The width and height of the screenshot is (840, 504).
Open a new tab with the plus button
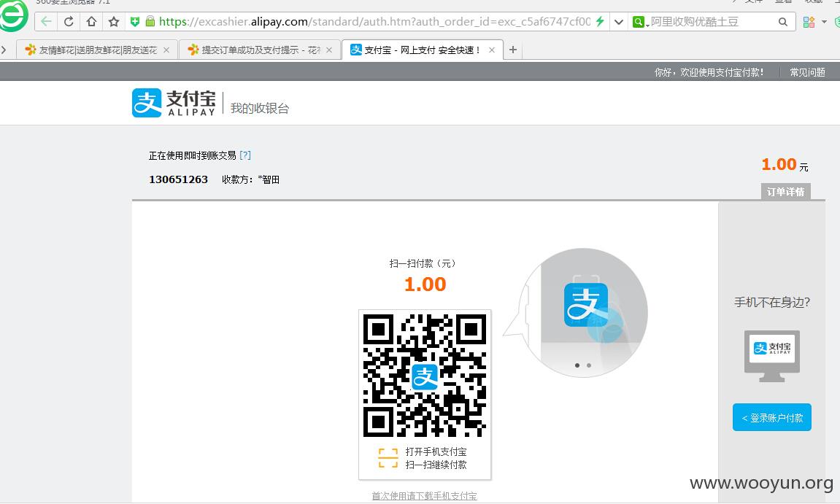point(512,50)
